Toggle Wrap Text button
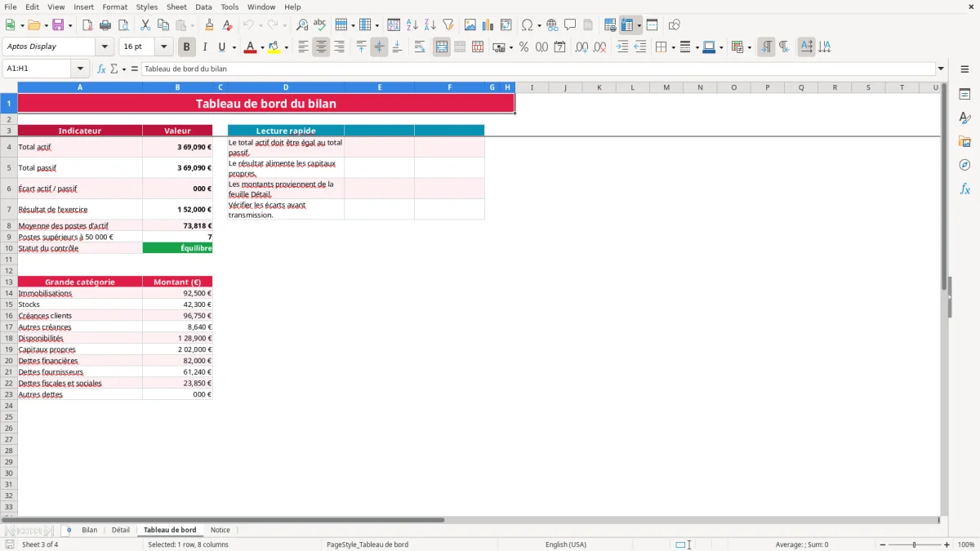The height and width of the screenshot is (551, 980). point(420,47)
